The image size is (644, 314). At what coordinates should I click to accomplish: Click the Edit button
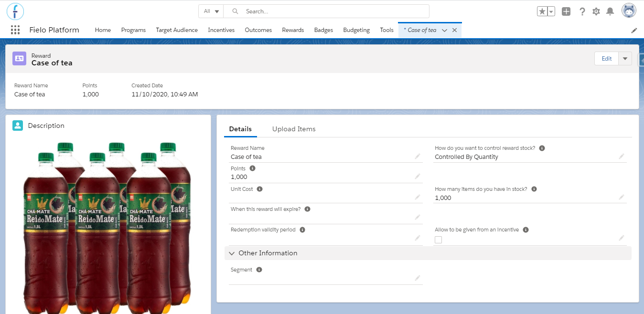(607, 58)
